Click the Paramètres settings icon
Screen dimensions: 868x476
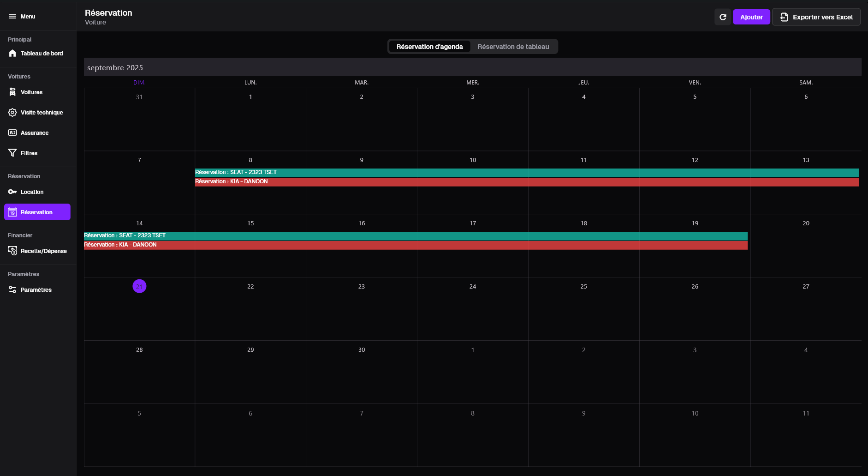[12, 289]
